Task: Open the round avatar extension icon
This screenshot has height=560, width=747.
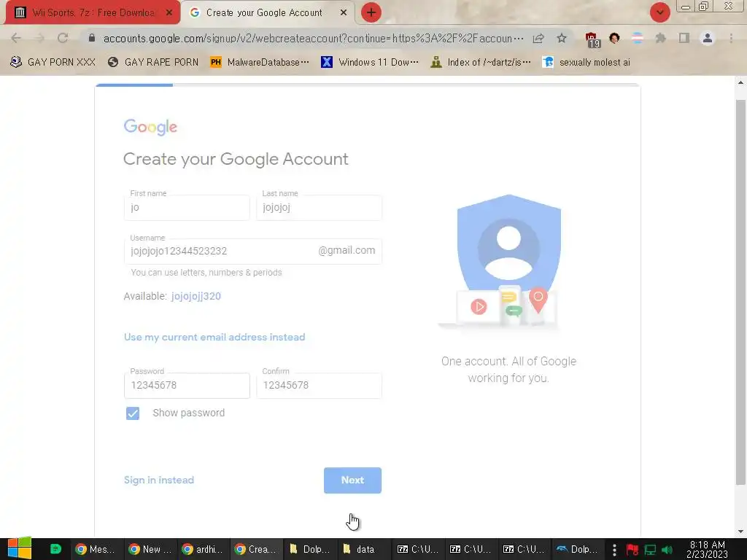Action: coord(614,38)
